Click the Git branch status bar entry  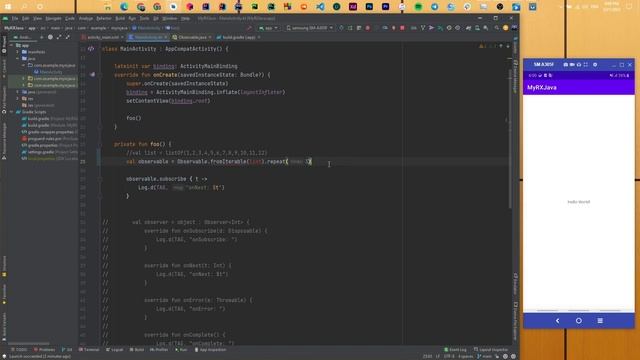click(x=485, y=356)
